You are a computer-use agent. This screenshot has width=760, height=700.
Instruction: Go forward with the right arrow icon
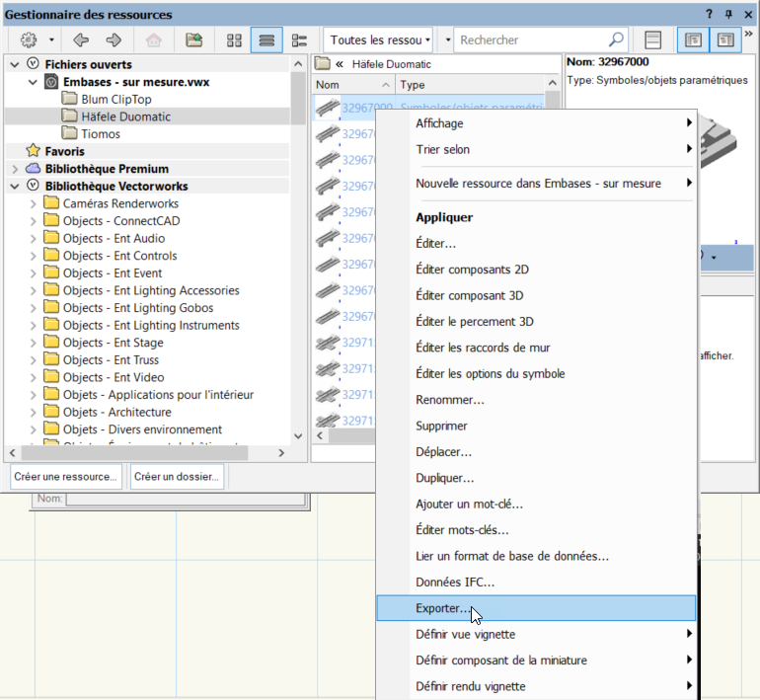114,39
